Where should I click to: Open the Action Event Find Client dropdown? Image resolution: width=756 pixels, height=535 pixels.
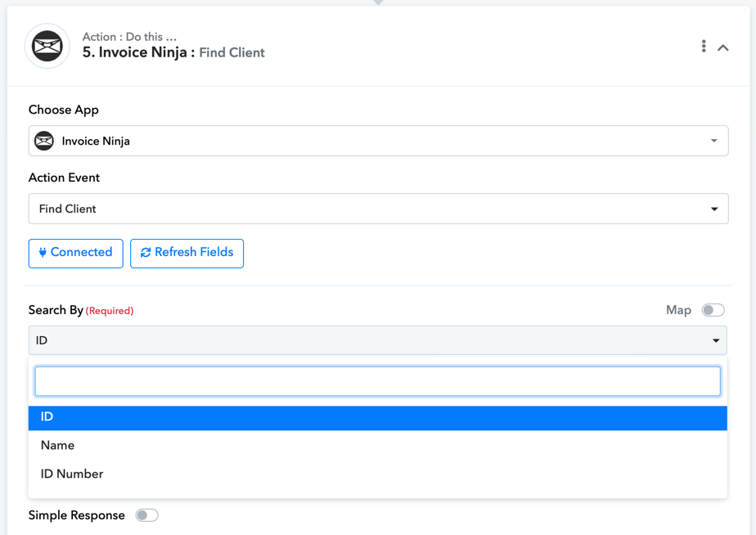378,209
